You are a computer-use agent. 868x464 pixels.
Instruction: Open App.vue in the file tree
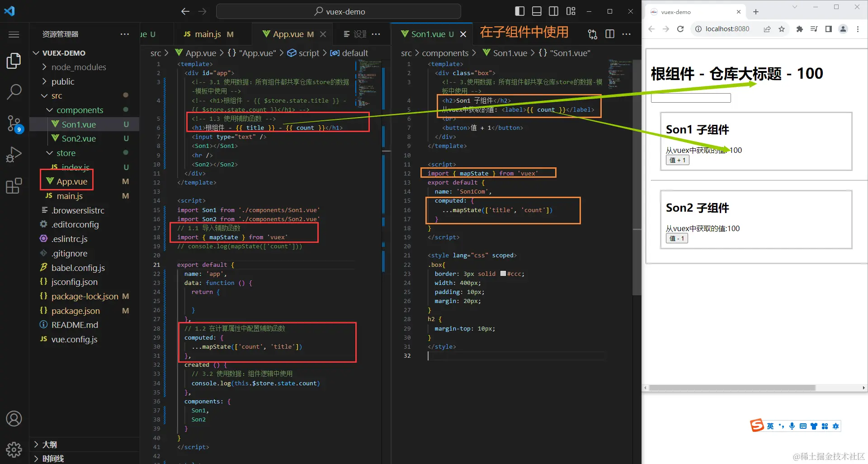coord(72,182)
